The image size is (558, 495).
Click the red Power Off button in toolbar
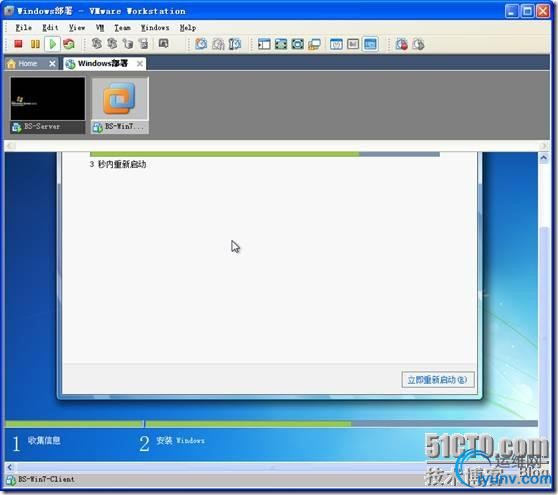click(18, 44)
